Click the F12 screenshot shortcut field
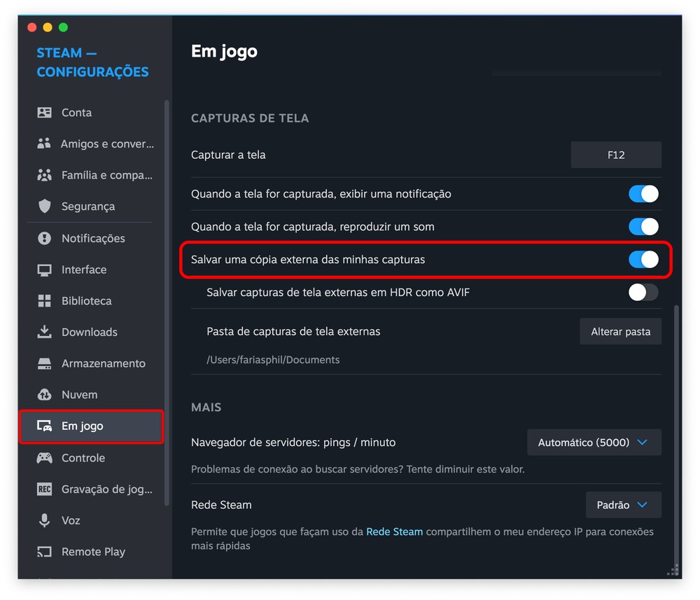Screen dimensions: 700x600 (616, 155)
